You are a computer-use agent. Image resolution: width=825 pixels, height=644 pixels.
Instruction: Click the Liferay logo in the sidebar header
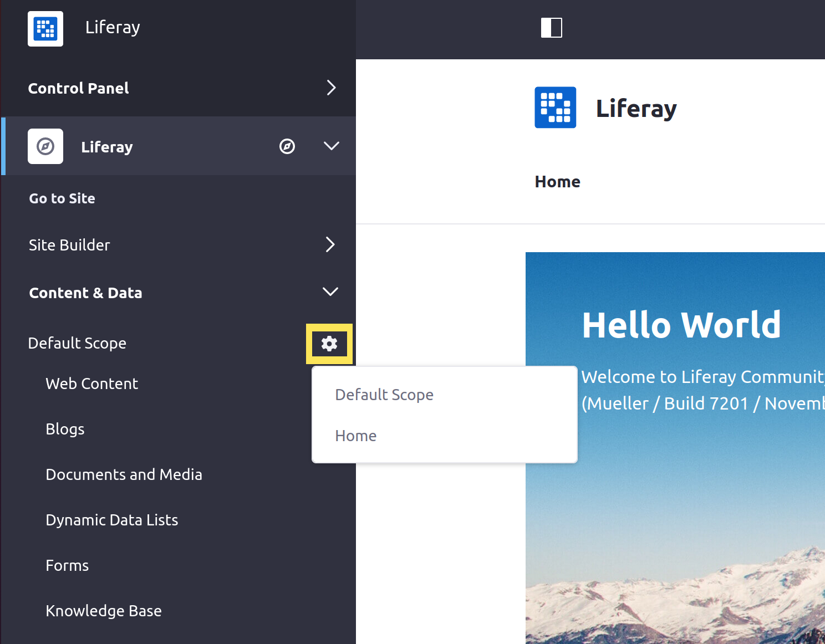click(45, 29)
